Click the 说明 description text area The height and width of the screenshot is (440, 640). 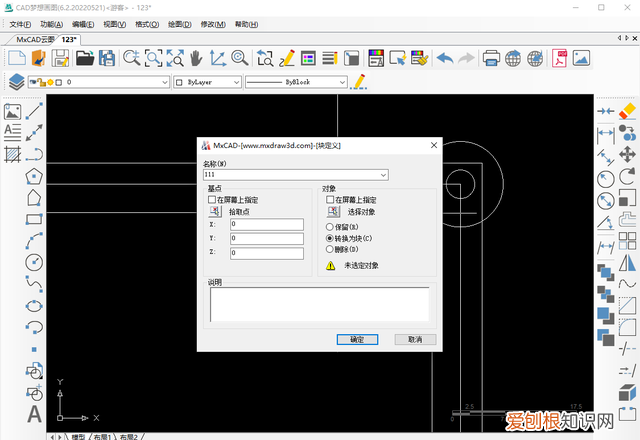pos(319,304)
